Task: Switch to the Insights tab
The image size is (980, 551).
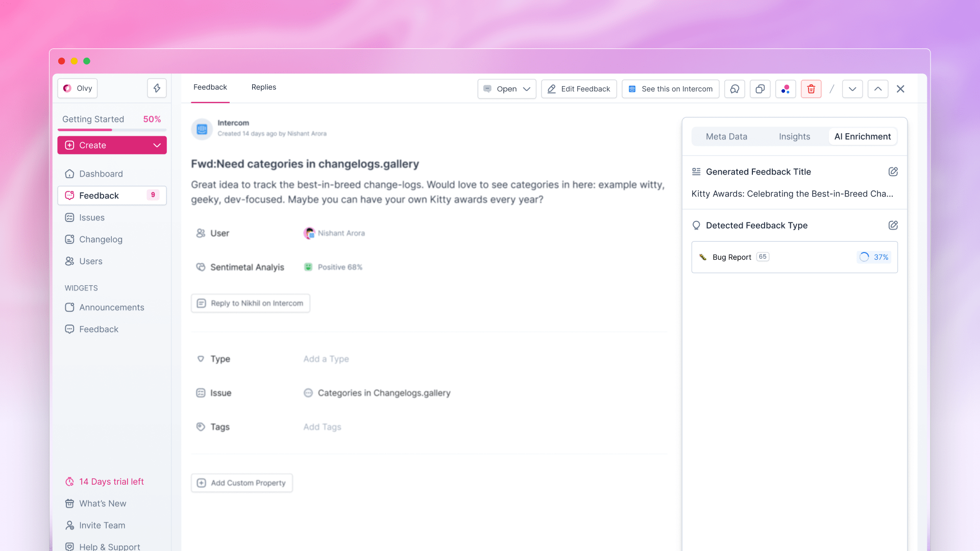Action: [794, 137]
